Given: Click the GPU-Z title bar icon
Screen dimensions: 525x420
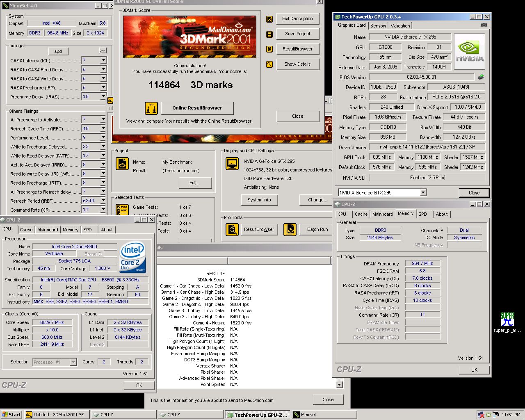Looking at the screenshot, I should (338, 17).
